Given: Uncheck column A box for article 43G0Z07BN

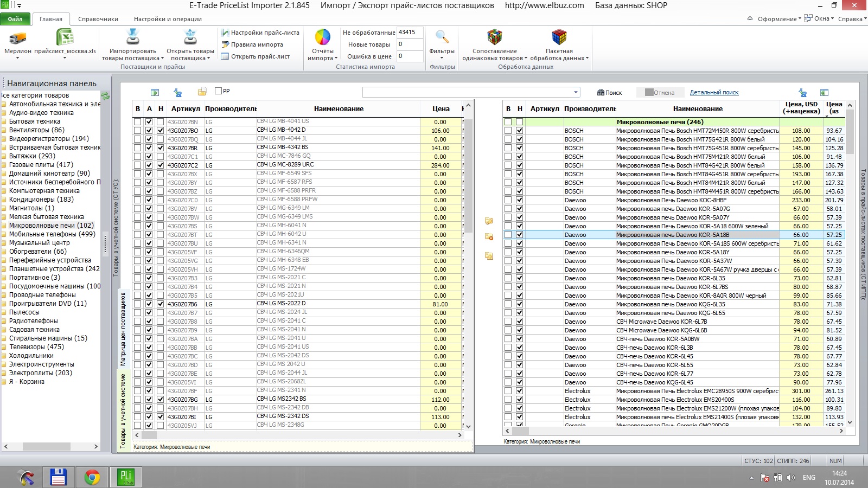Looking at the screenshot, I should (149, 122).
